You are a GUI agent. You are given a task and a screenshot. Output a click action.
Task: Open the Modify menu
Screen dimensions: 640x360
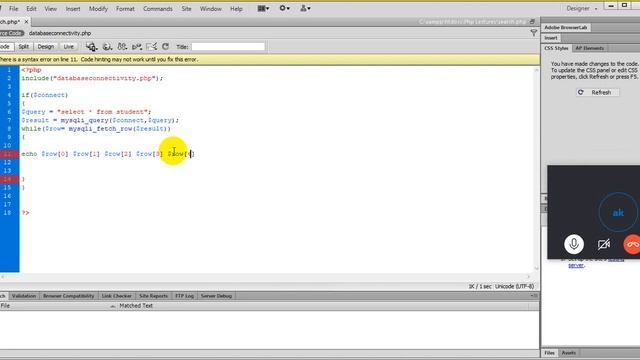point(98,9)
